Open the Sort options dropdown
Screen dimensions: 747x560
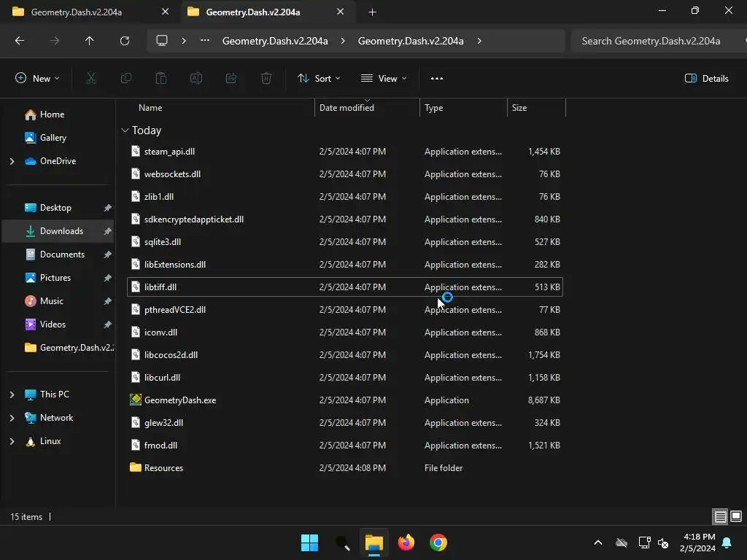(x=319, y=79)
